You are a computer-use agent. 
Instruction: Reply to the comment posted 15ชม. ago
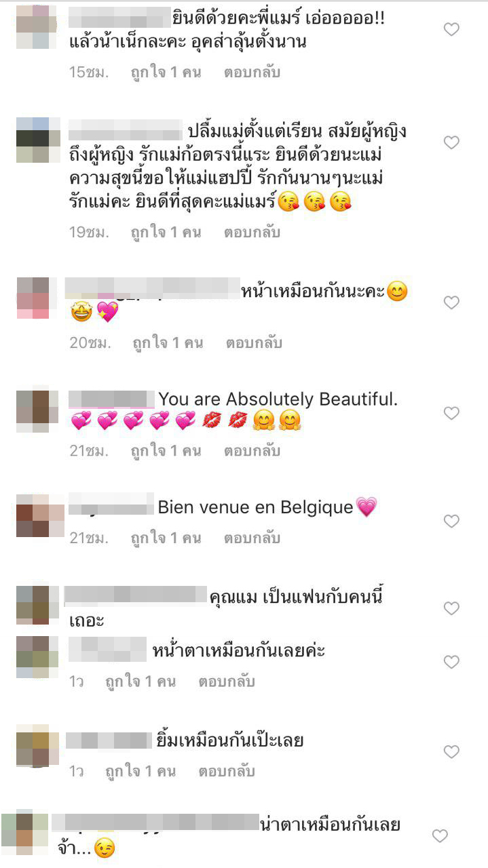(252, 72)
